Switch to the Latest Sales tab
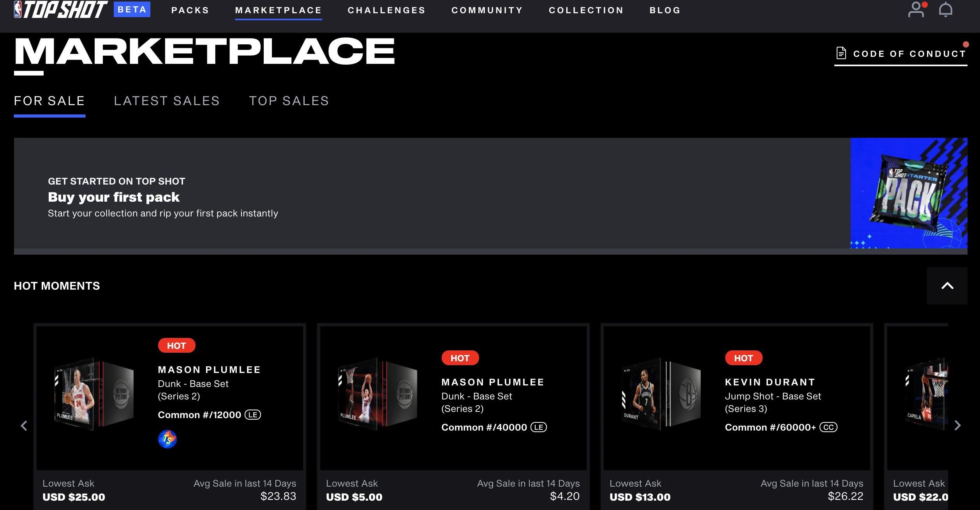980x510 pixels. [x=167, y=101]
